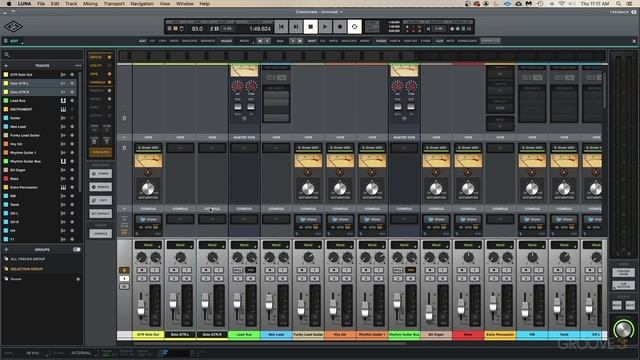640x360 pixels.
Task: Click the monitor level knob with green ring
Action: [623, 329]
